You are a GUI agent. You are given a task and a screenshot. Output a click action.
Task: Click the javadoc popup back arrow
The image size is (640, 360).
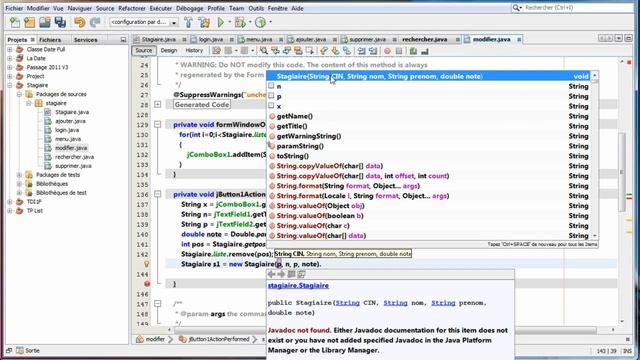(271, 274)
